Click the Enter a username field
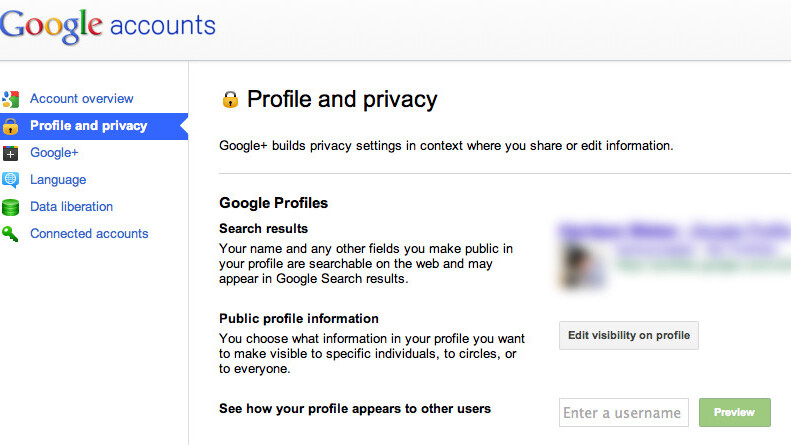Image resolution: width=791 pixels, height=445 pixels. [x=623, y=412]
